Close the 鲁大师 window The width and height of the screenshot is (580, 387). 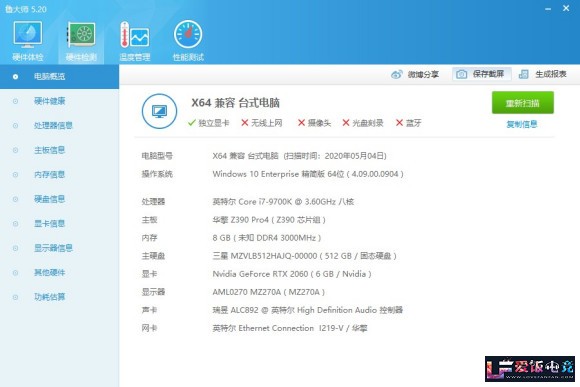[x=566, y=8]
